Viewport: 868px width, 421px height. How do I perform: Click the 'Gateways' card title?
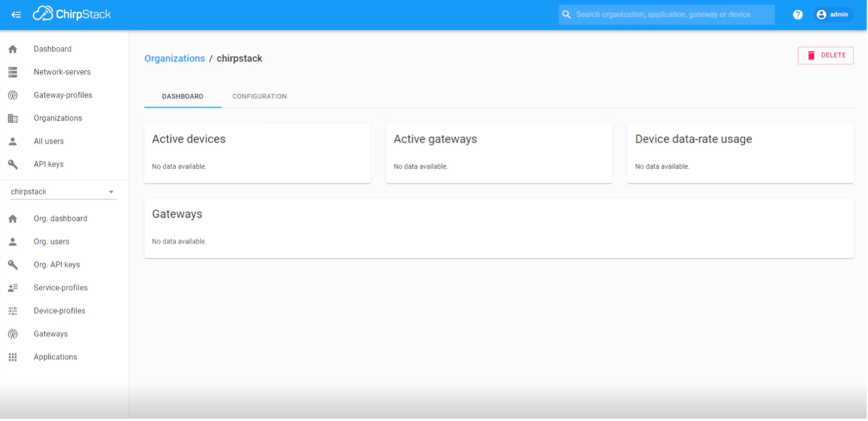tap(177, 214)
